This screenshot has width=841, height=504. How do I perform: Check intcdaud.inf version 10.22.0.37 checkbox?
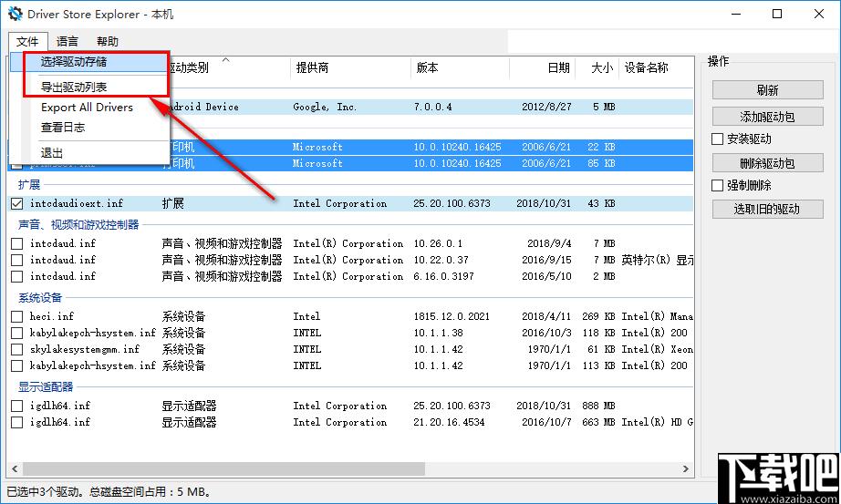(x=17, y=260)
